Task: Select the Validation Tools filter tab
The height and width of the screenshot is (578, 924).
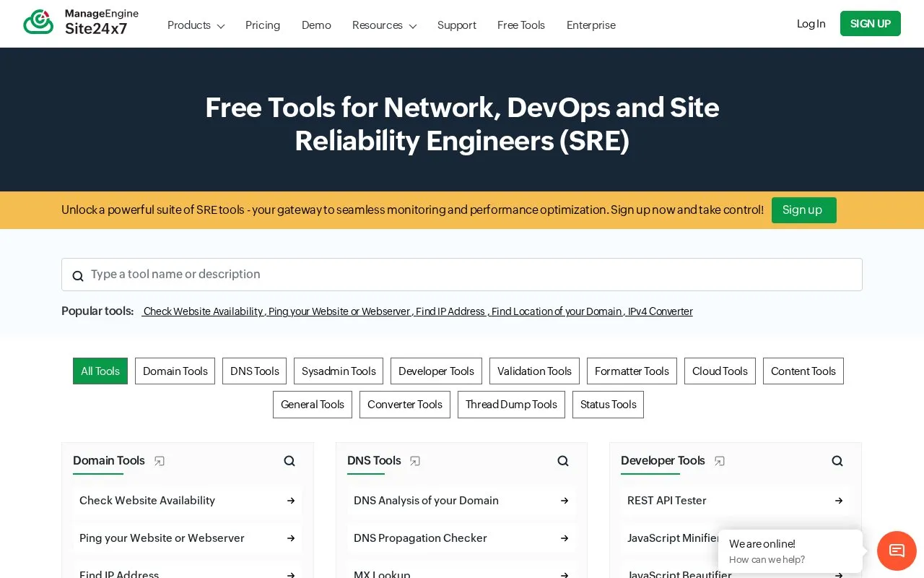Action: pos(535,371)
